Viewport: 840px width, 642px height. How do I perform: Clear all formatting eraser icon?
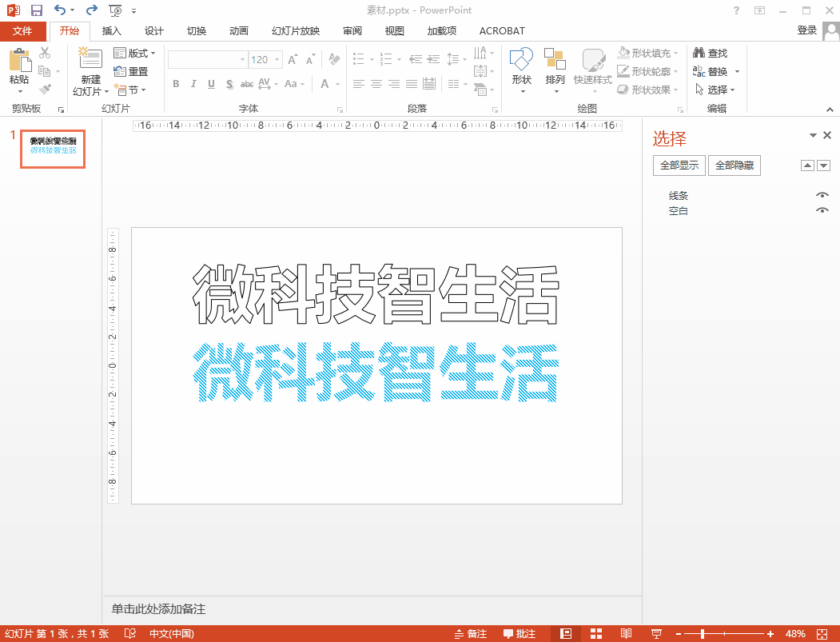click(x=334, y=59)
